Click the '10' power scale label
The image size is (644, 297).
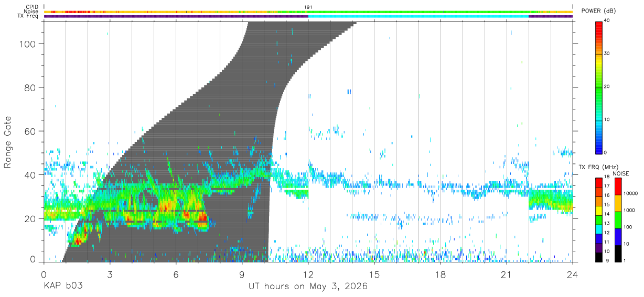click(x=607, y=119)
